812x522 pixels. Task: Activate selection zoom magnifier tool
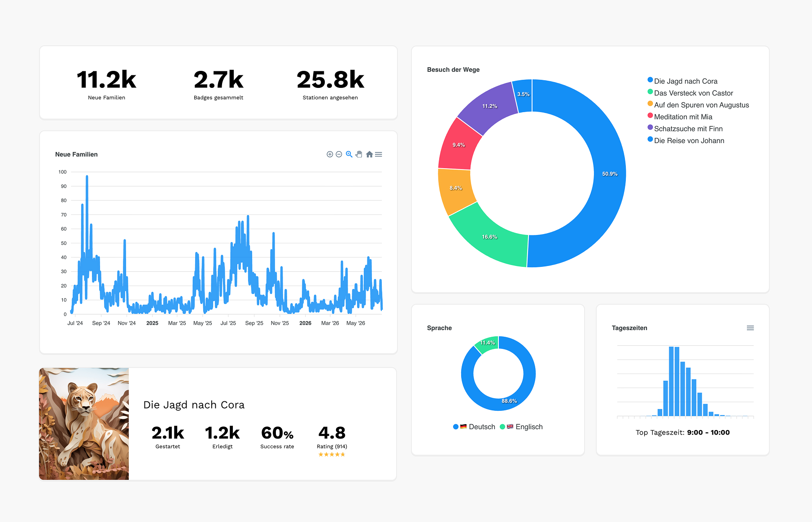(x=349, y=154)
